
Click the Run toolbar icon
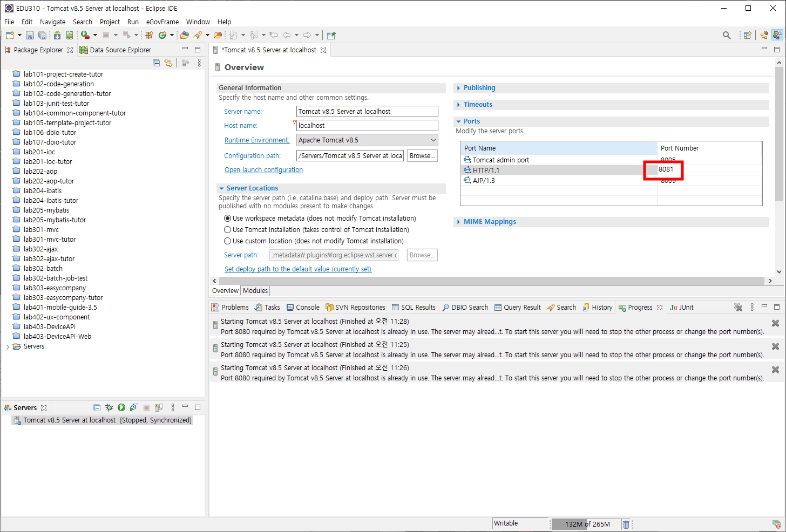[x=85, y=35]
